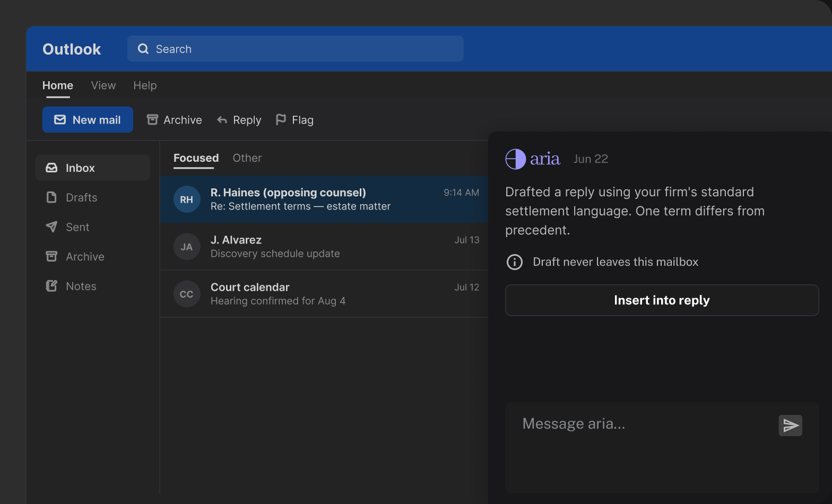Click the Insert into reply button
The height and width of the screenshot is (504, 832).
[x=662, y=300]
